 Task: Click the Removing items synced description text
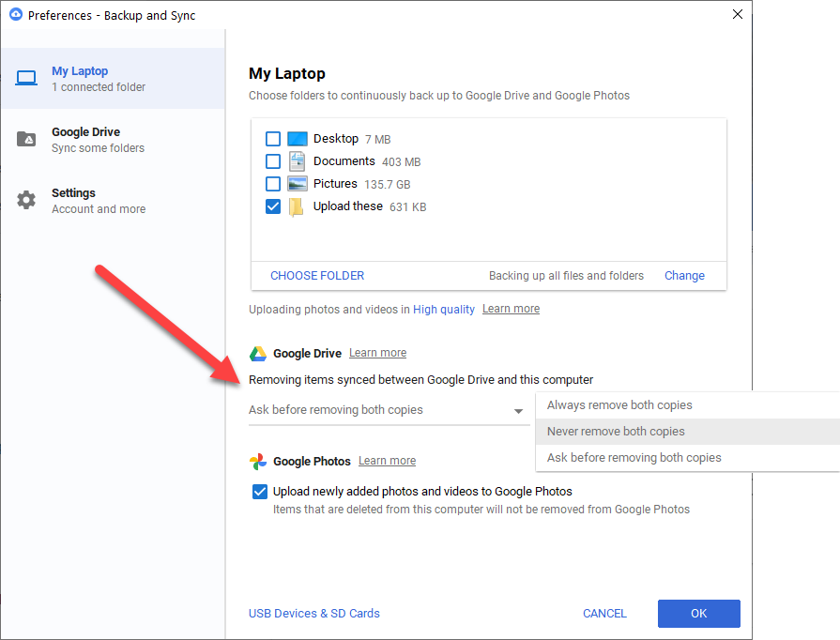[421, 380]
